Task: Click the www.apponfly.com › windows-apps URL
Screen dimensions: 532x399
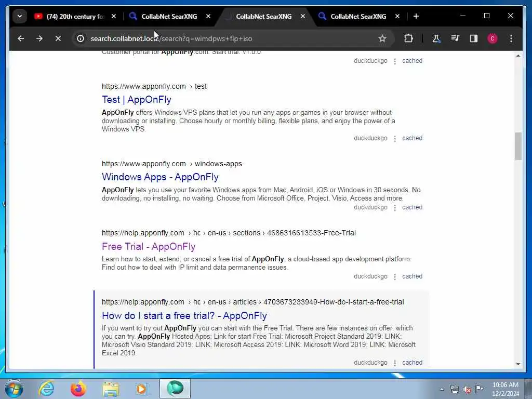Action: click(172, 164)
